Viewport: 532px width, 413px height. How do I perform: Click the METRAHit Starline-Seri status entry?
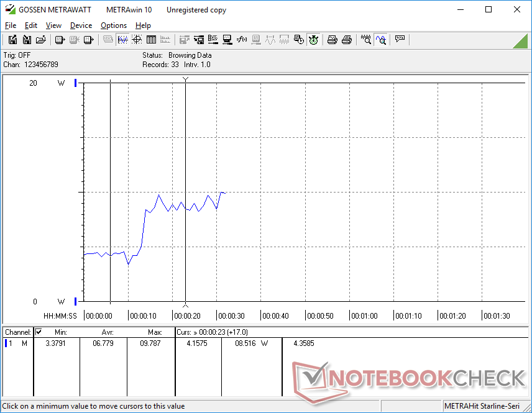[x=482, y=406]
